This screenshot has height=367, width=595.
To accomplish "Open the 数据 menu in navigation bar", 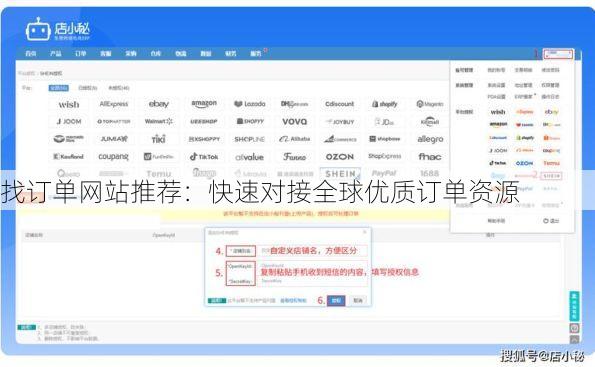I will [206, 54].
